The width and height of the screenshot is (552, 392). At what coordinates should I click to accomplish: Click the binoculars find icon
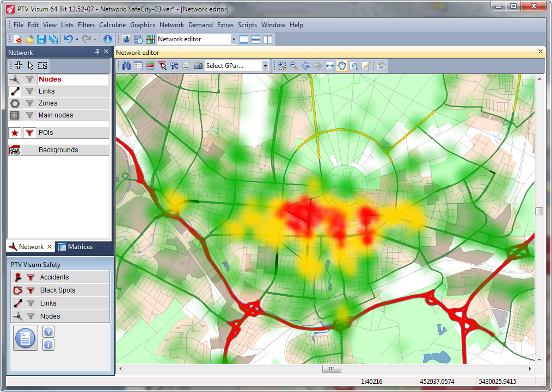click(126, 66)
